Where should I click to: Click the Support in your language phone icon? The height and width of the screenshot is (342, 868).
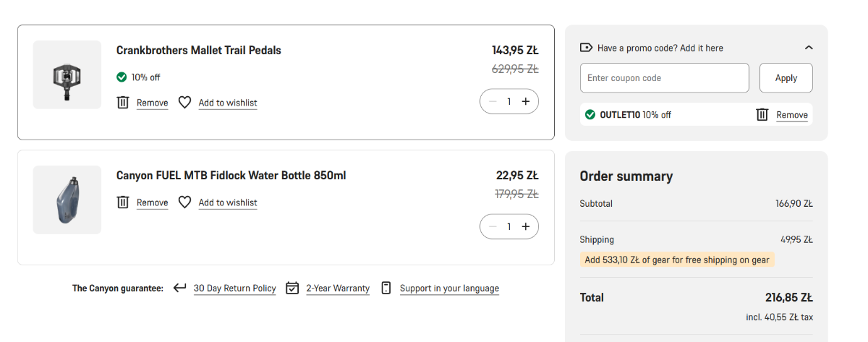[386, 288]
